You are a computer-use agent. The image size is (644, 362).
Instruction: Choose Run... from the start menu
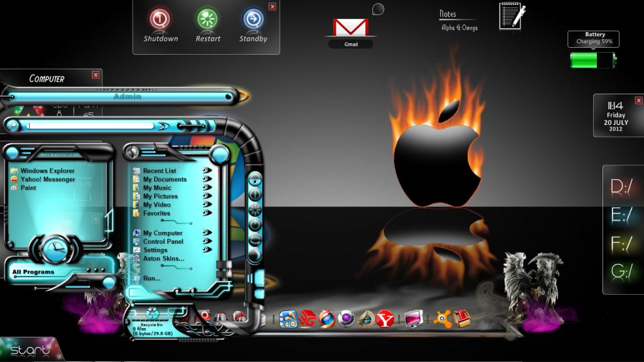[x=147, y=278]
